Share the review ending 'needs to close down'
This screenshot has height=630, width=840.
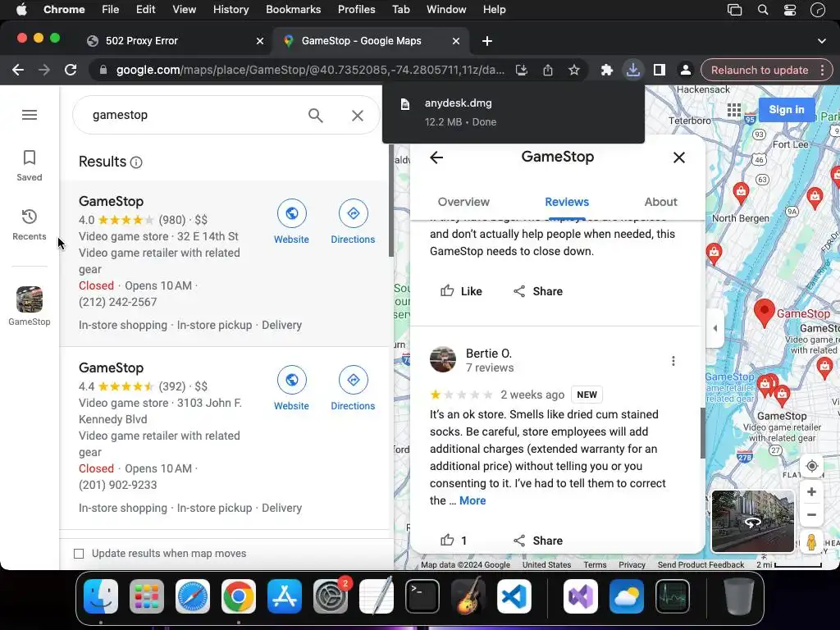538,291
